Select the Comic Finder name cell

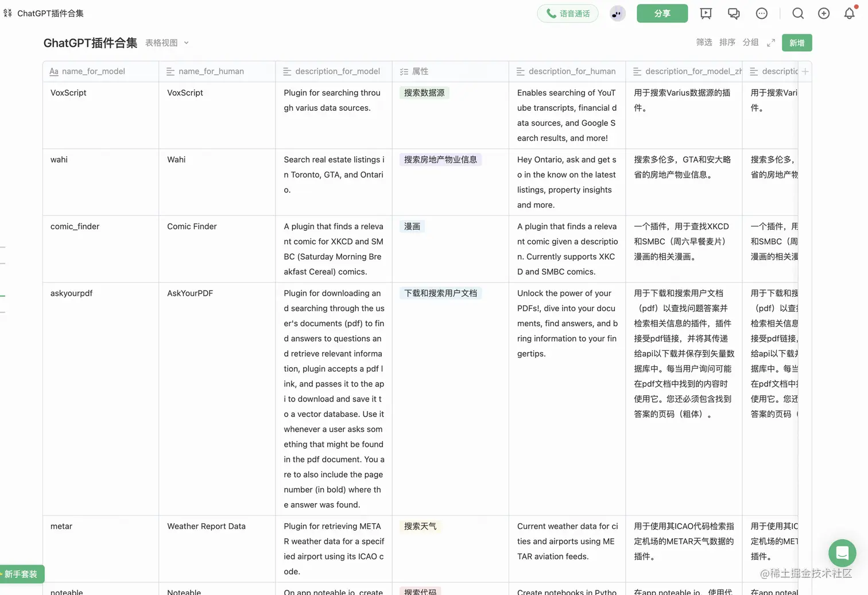point(217,249)
